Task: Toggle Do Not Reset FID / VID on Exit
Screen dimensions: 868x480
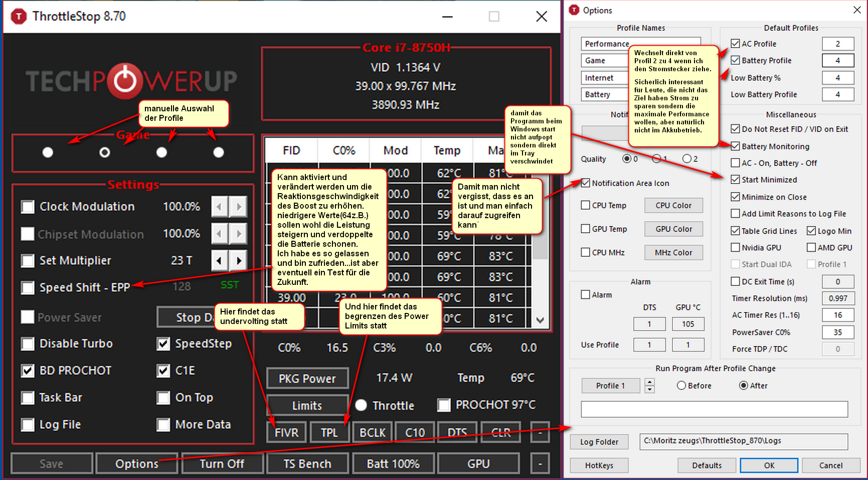Action: tap(735, 129)
